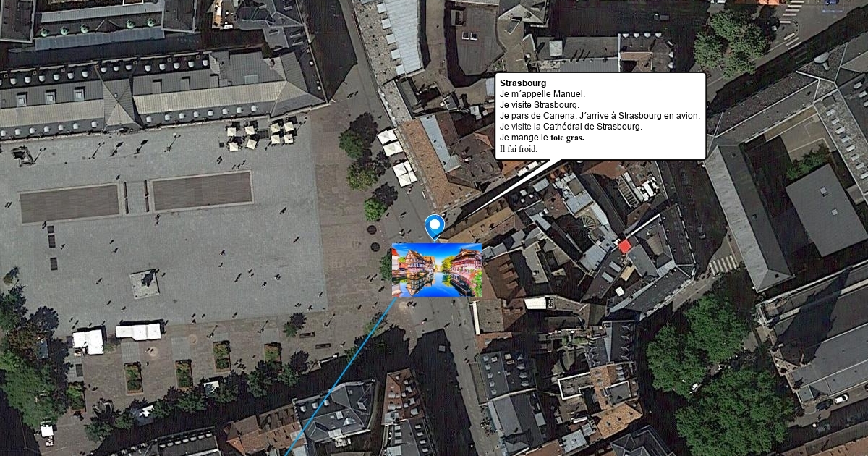The image size is (868, 456).
Task: Click the blue placemark pin
Action: tap(434, 227)
